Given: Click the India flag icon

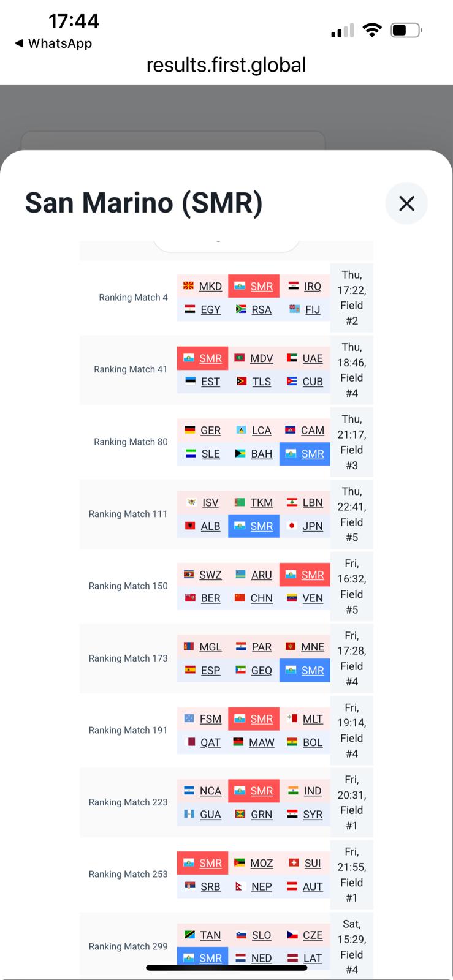Looking at the screenshot, I should pyautogui.click(x=293, y=791).
